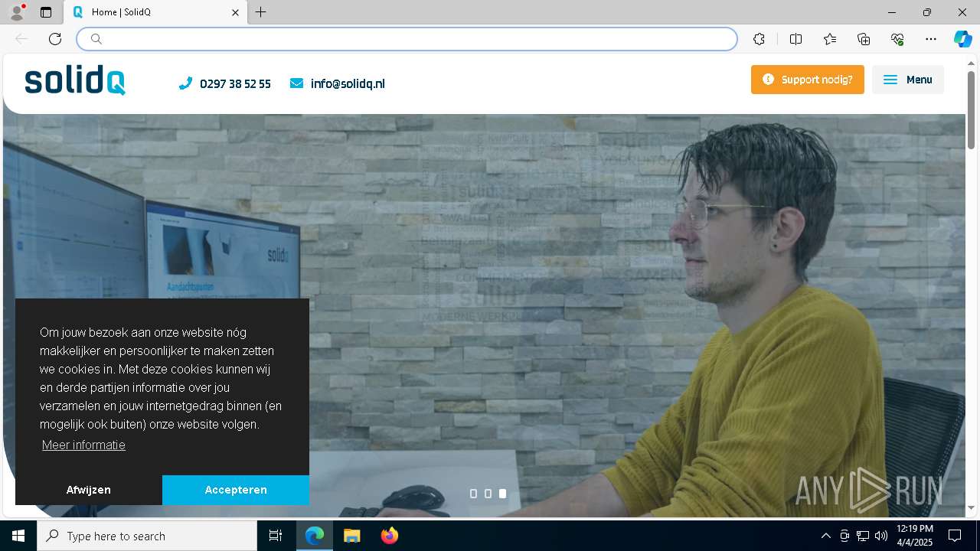This screenshot has width=980, height=551.
Task: Open network status tray icon
Action: [863, 536]
